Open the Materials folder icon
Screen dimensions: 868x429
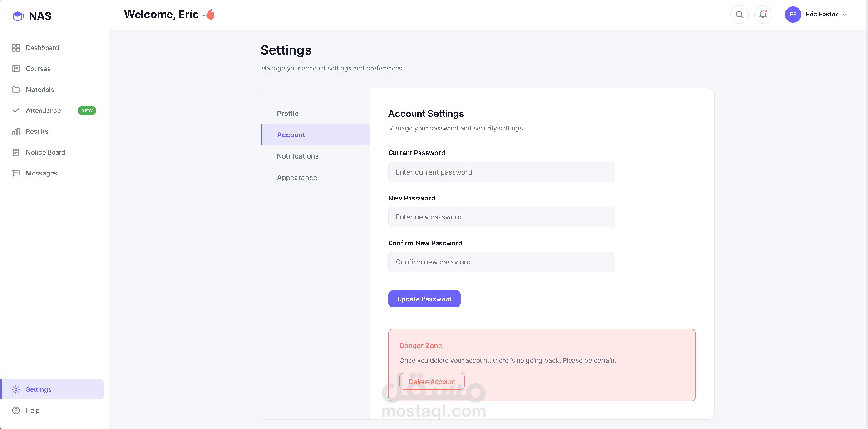(x=16, y=90)
